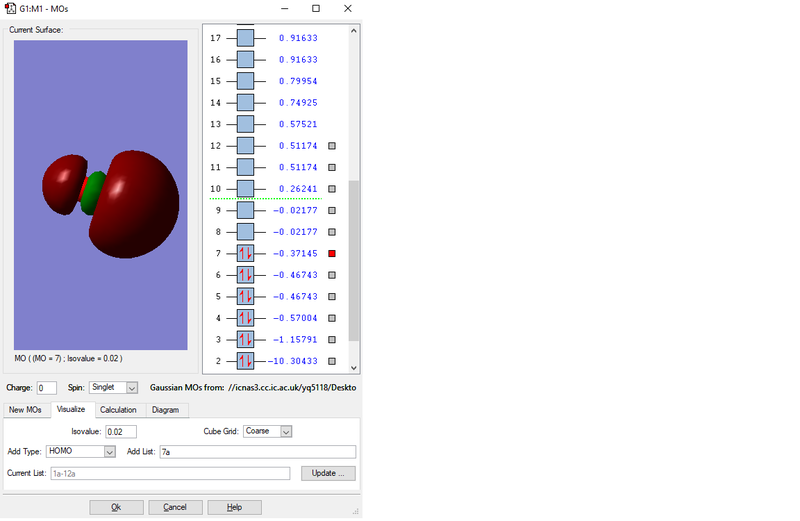
Task: Toggle surface marker for MO 6
Action: pos(332,275)
